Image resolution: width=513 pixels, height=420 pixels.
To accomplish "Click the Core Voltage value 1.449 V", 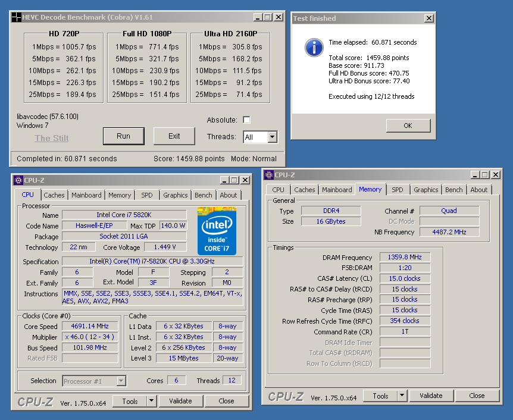I will click(165, 247).
